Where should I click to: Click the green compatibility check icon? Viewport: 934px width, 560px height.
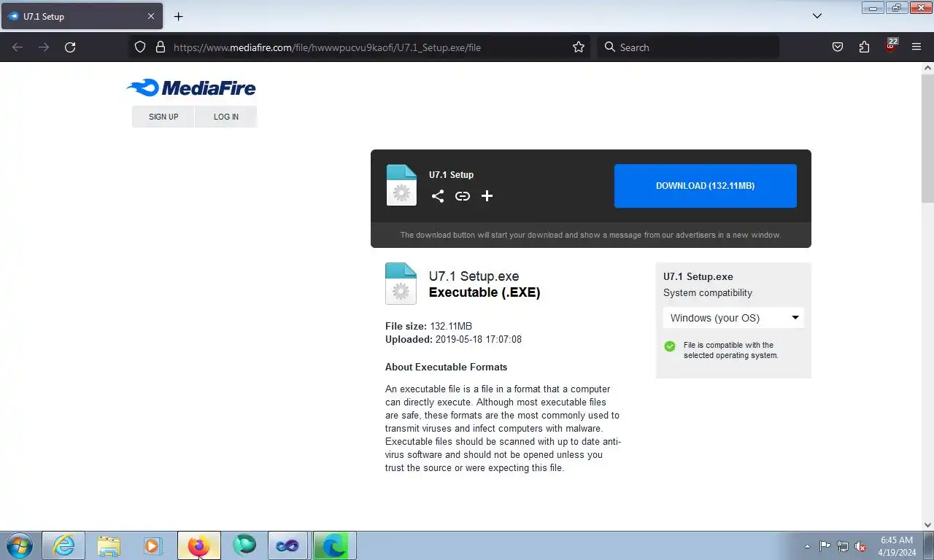point(670,346)
